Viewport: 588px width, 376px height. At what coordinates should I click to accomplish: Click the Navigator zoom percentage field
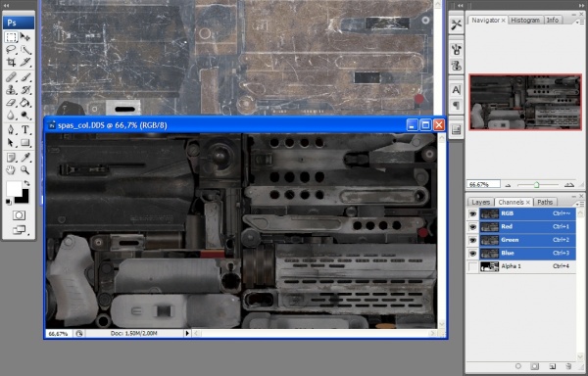tap(484, 184)
